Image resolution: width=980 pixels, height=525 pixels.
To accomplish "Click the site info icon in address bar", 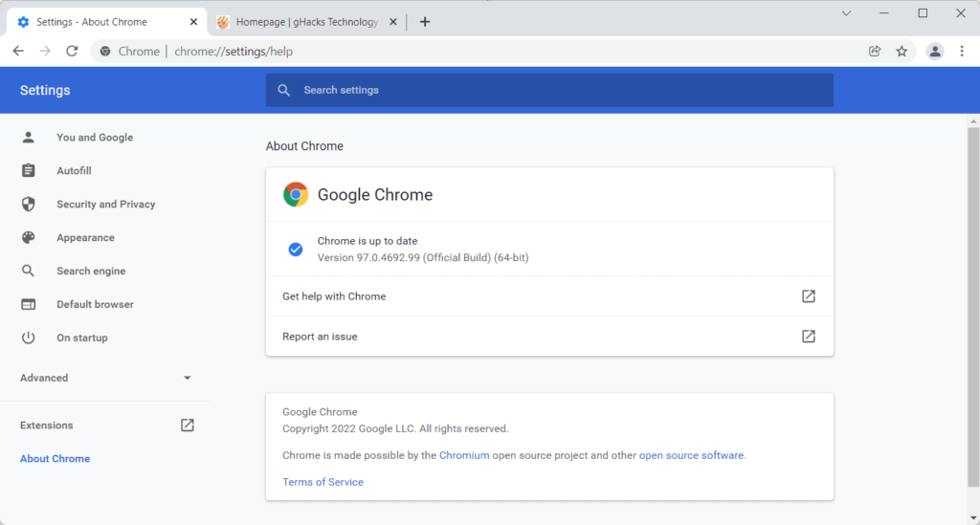I will [x=105, y=52].
